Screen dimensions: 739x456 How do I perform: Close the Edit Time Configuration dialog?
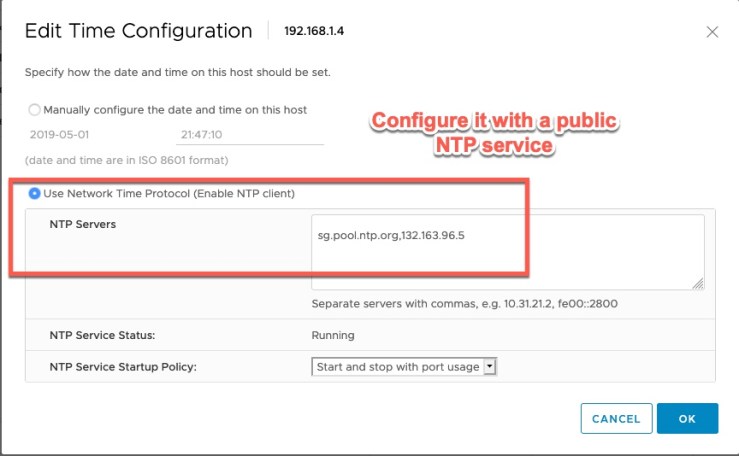(x=712, y=32)
